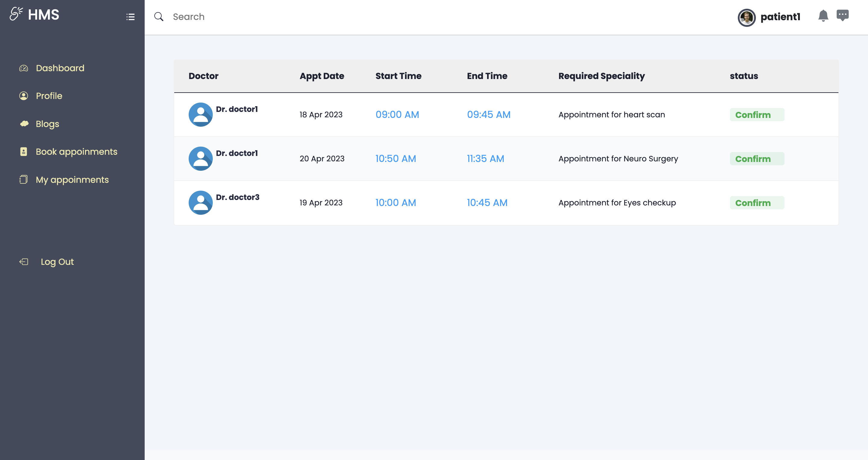Click the patient1 username label
This screenshot has height=460, width=868.
pos(780,17)
